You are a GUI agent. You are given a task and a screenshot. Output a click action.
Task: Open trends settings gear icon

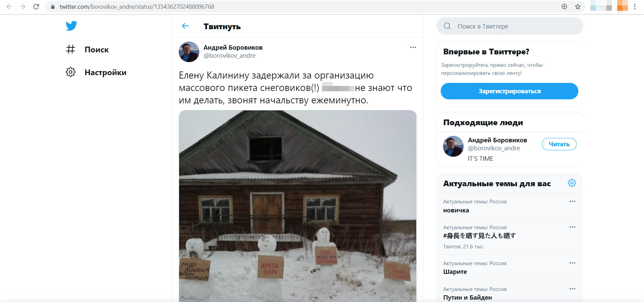click(572, 183)
